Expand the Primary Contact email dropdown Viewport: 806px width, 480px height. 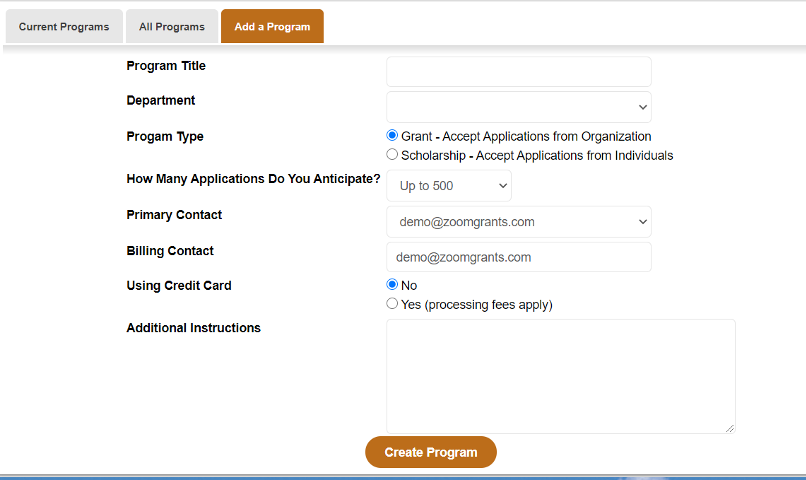(519, 221)
